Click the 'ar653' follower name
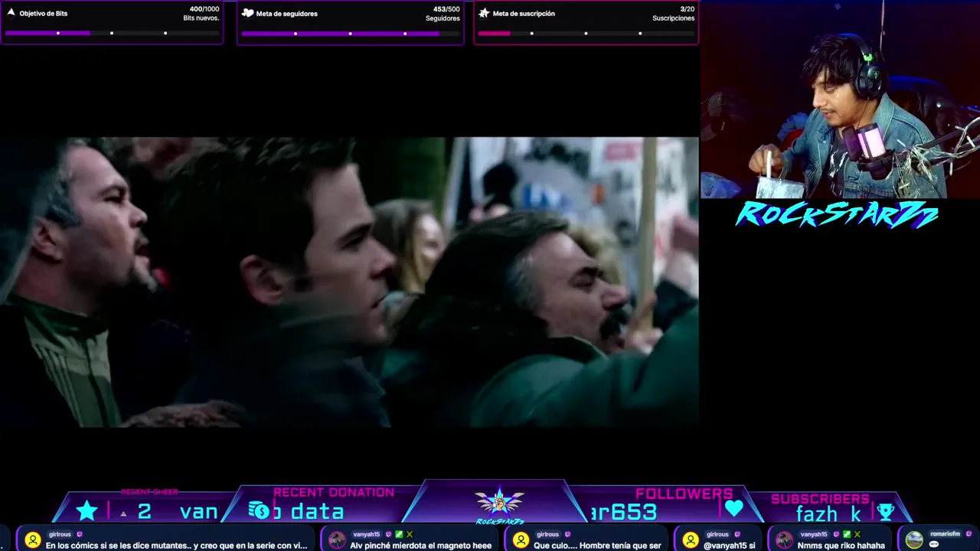This screenshot has width=980, height=551. [623, 512]
